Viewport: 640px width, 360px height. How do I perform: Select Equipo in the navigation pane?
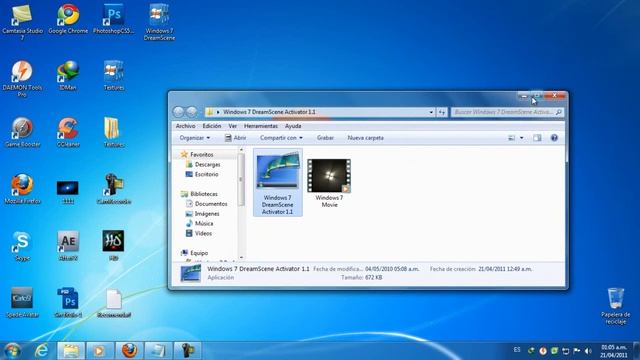tap(194, 253)
